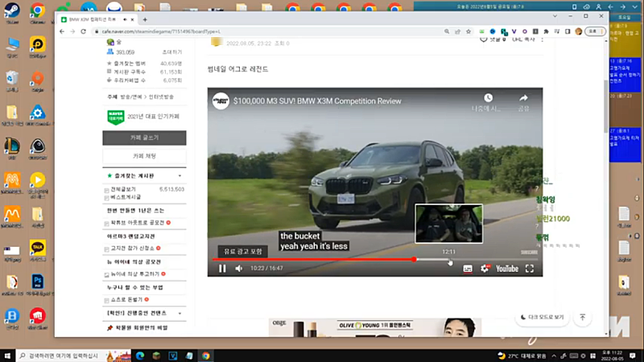644x362 pixels.
Task: Mute the video with the speaker icon
Action: click(x=238, y=269)
